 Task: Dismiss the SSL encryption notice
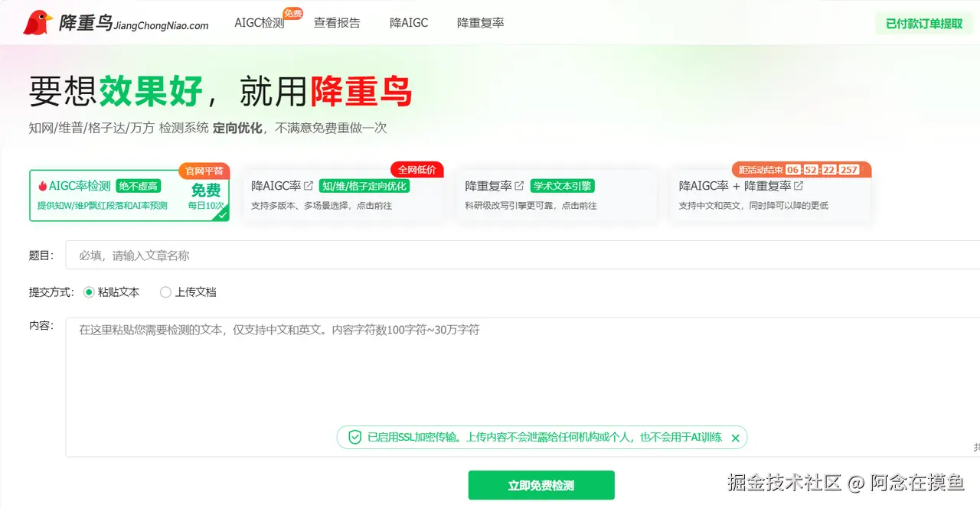(735, 438)
